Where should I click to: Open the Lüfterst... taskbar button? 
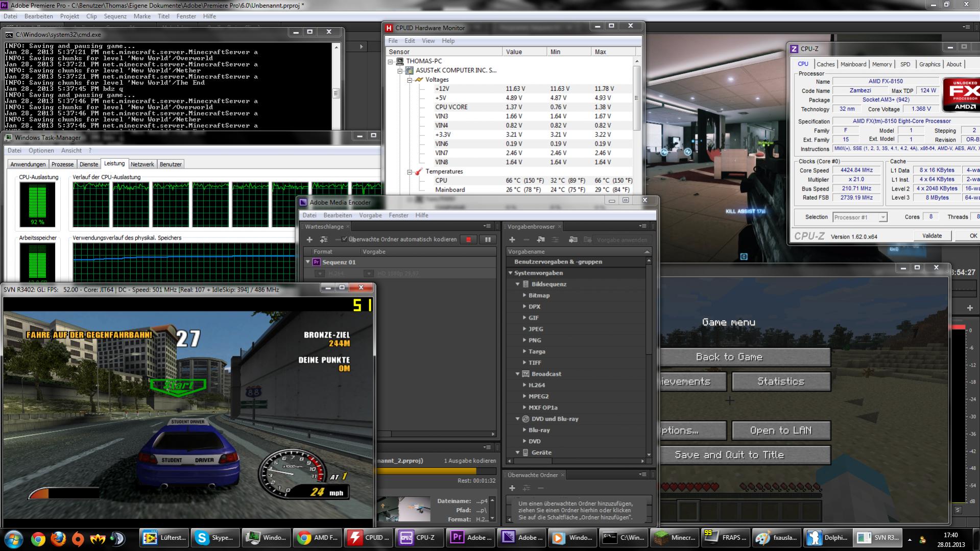tap(164, 538)
